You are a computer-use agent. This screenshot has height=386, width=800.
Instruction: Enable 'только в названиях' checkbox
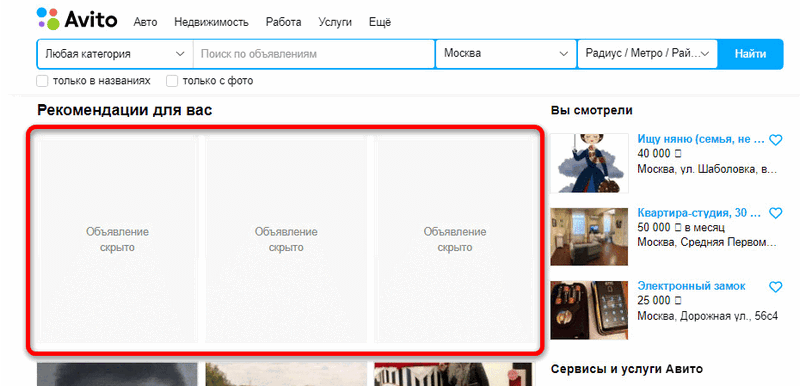pyautogui.click(x=42, y=81)
